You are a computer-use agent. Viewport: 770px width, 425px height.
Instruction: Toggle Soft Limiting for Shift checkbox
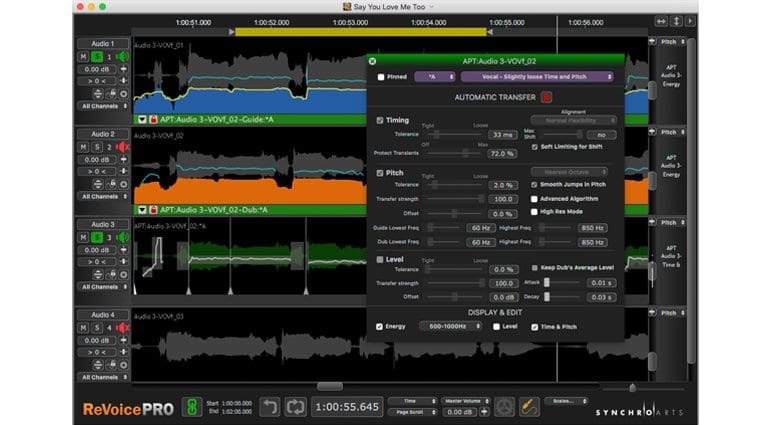coord(534,147)
